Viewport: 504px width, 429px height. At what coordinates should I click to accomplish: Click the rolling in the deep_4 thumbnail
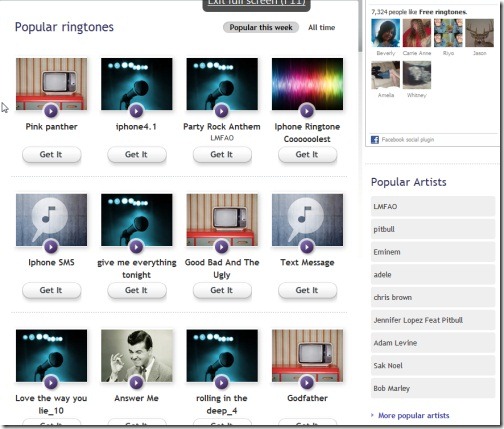click(222, 356)
